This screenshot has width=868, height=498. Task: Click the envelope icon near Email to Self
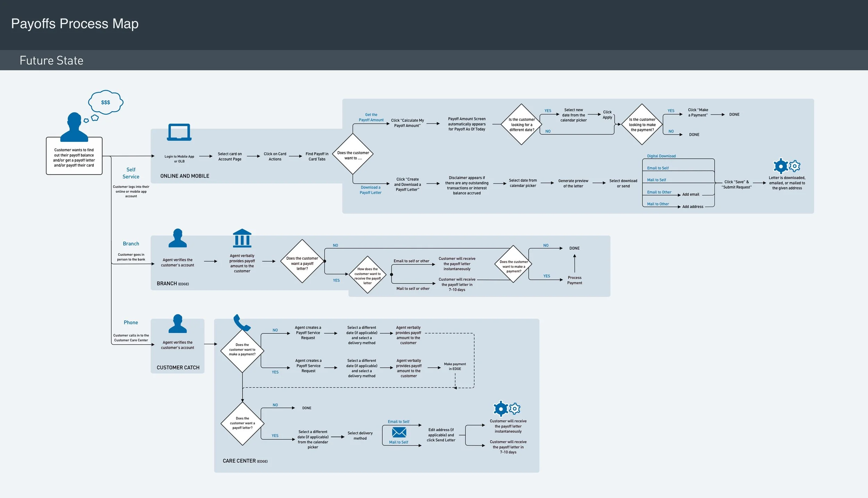[399, 432]
